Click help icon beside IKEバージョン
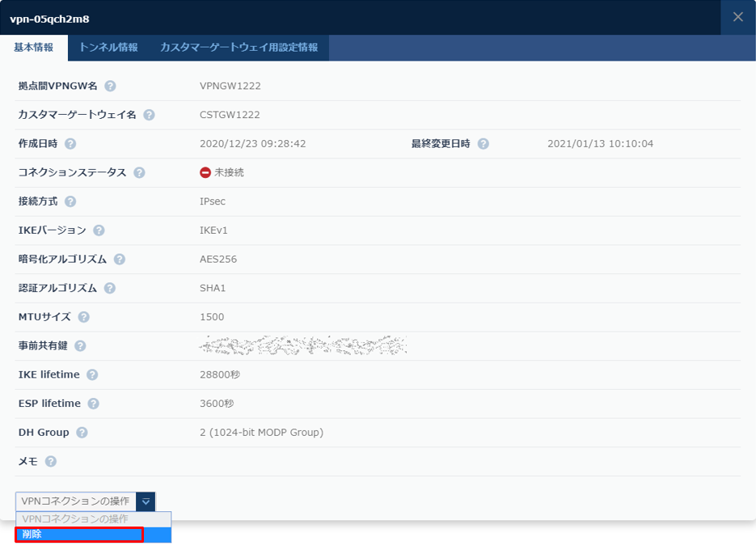Viewport: 756px width, 550px height. coord(99,231)
